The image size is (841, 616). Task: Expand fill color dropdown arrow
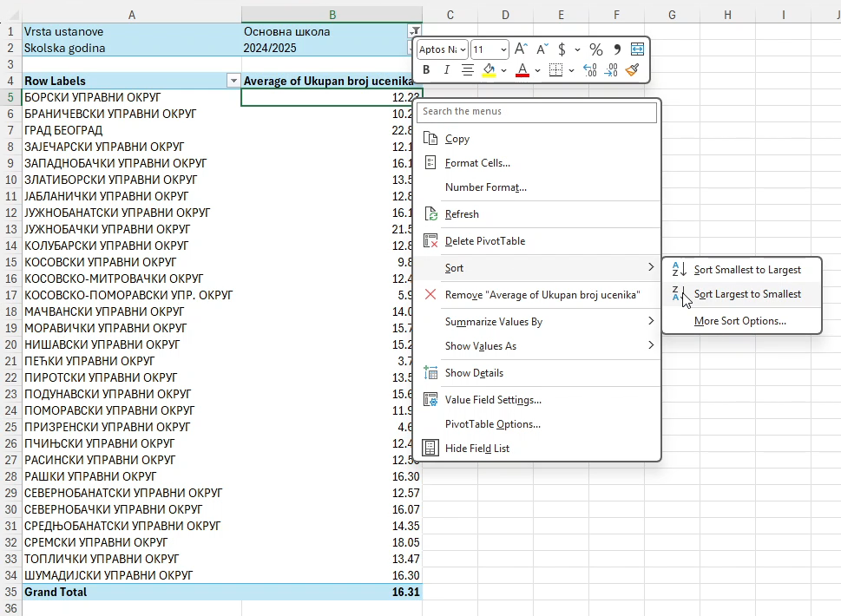pos(503,70)
